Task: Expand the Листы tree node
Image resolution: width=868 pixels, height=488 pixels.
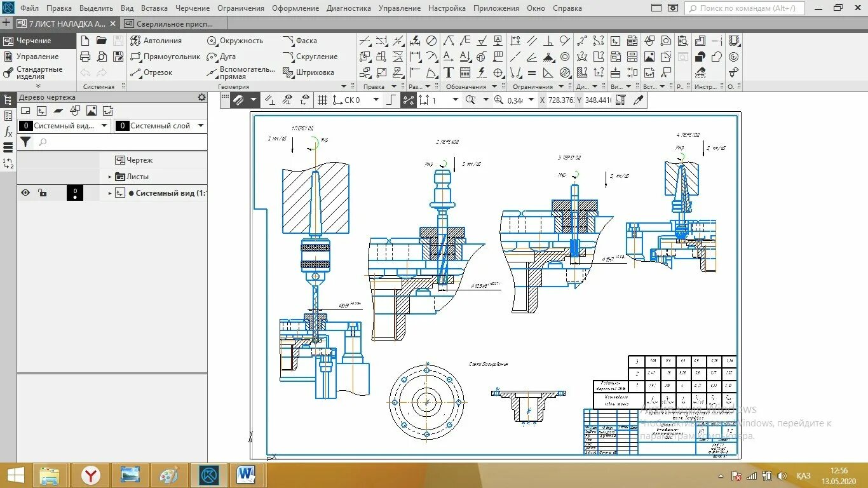Action: [109, 177]
